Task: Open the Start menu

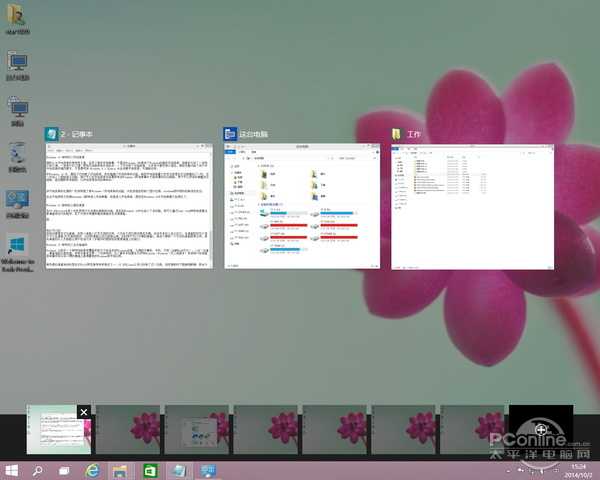Action: pyautogui.click(x=11, y=470)
